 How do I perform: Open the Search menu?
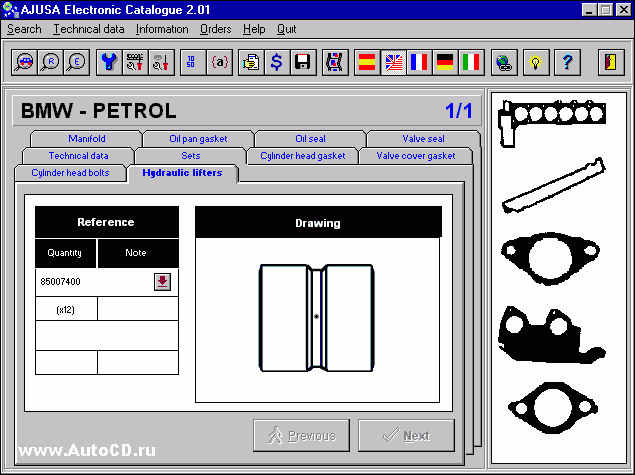point(24,29)
